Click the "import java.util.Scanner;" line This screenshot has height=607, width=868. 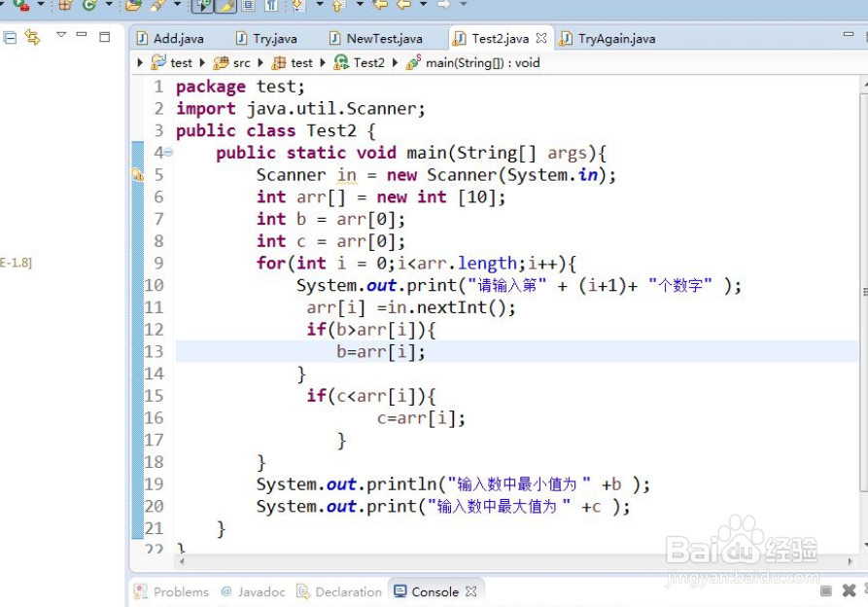click(300, 109)
